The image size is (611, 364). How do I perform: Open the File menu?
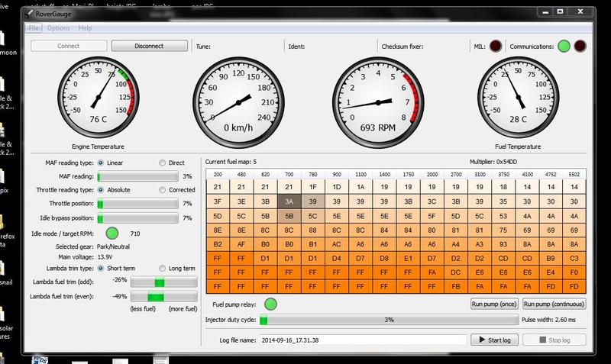coord(34,28)
